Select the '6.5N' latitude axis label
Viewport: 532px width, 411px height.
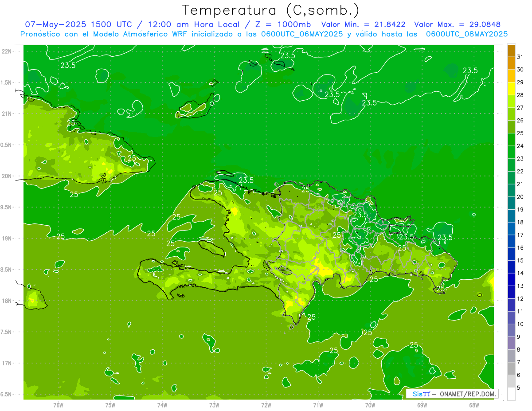(6, 394)
